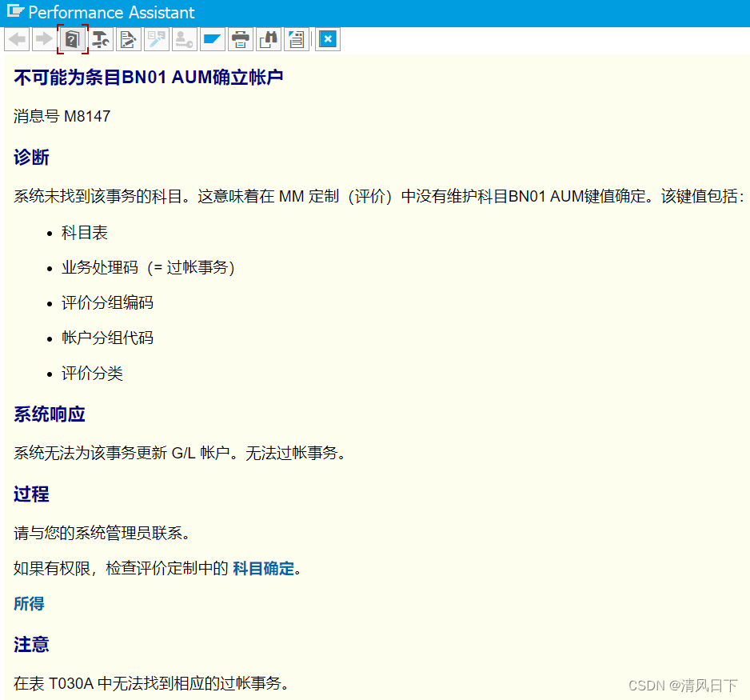
Task: Open Find using the binoculars icon
Action: pyautogui.click(x=268, y=39)
